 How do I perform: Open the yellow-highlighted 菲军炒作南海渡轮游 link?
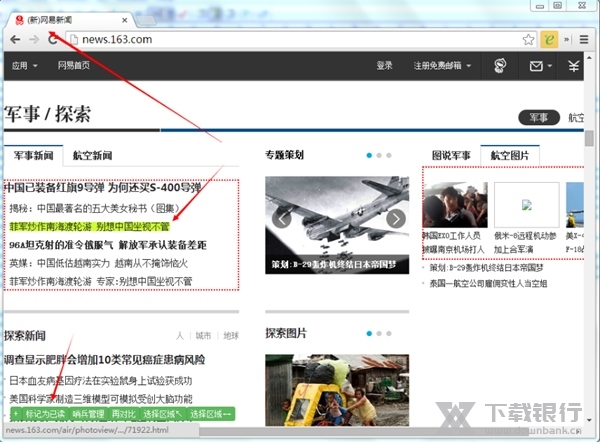(89, 227)
